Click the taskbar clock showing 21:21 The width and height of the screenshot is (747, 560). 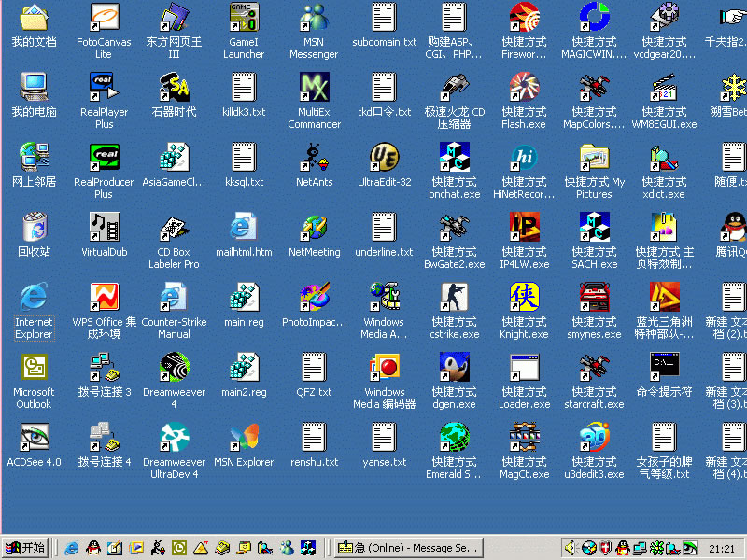pos(721,549)
